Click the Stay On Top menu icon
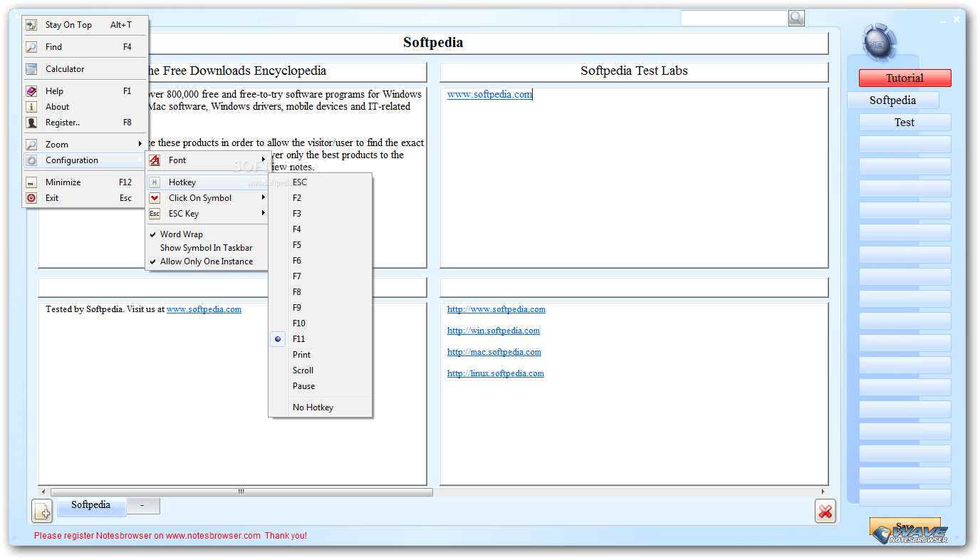Viewport: 980px width, 560px height. point(31,25)
